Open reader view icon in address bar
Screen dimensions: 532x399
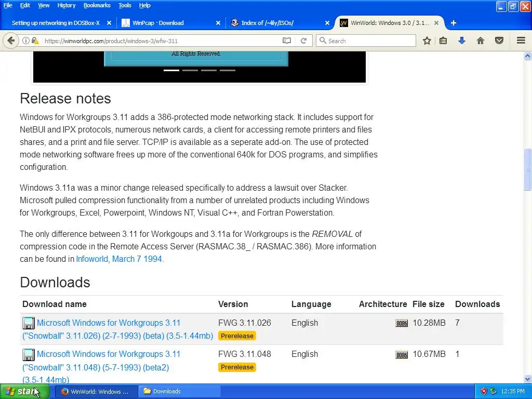pyautogui.click(x=287, y=41)
